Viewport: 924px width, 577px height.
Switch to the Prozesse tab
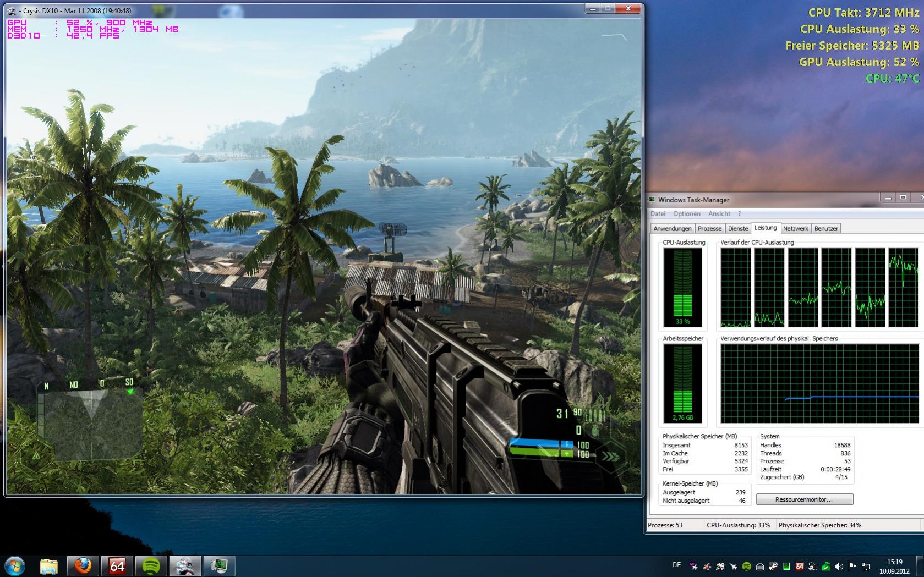tap(709, 228)
